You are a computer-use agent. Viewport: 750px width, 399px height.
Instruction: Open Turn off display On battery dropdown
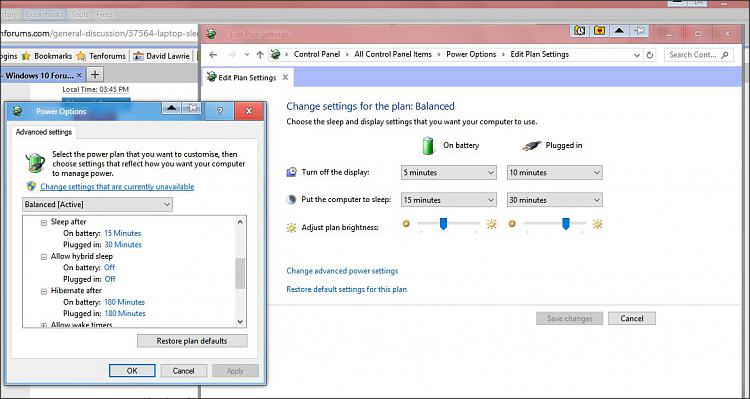pos(449,173)
